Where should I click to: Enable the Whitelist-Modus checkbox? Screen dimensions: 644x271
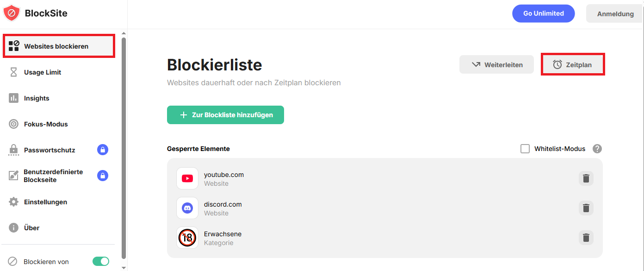tap(525, 149)
